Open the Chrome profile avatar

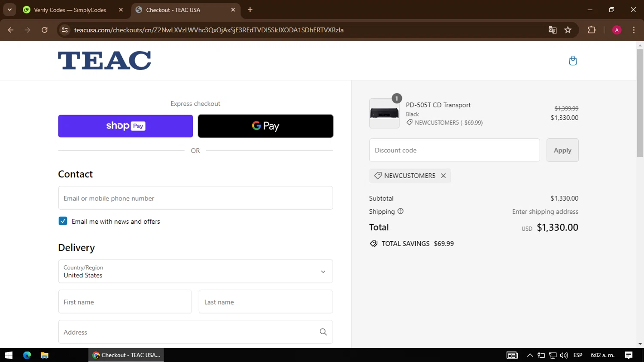pyautogui.click(x=617, y=30)
